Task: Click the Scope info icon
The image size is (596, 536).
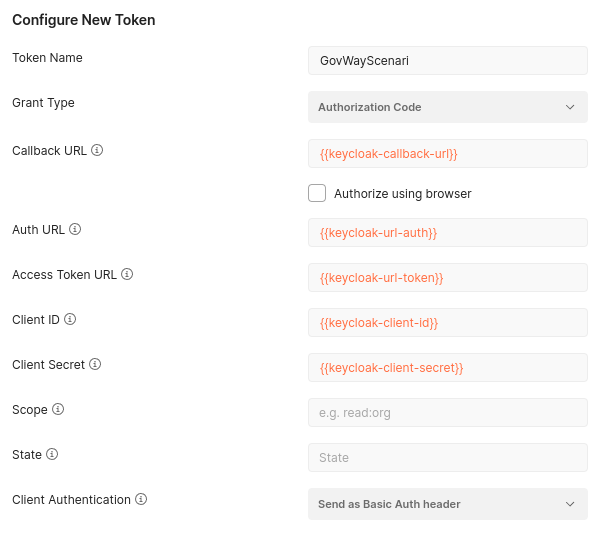Action: pos(58,409)
